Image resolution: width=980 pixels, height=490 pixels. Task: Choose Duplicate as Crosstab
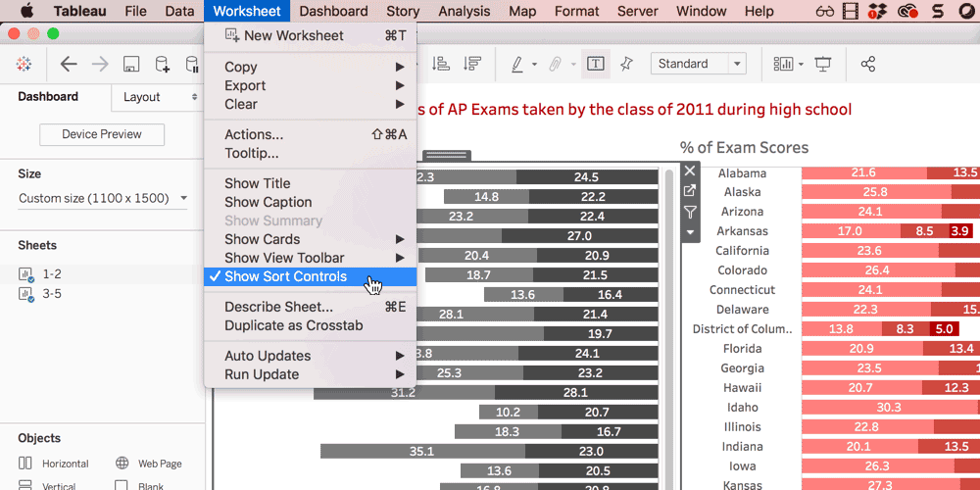tap(310, 325)
